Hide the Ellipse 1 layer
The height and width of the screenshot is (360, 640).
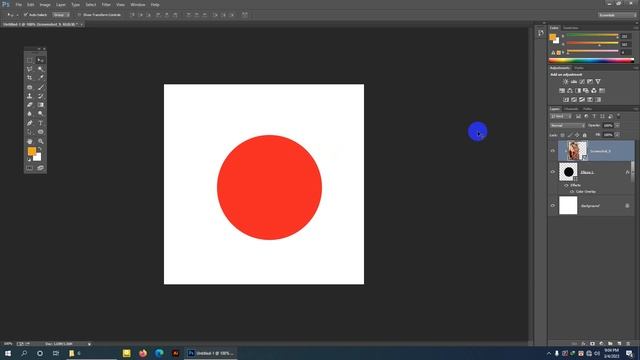tap(553, 172)
